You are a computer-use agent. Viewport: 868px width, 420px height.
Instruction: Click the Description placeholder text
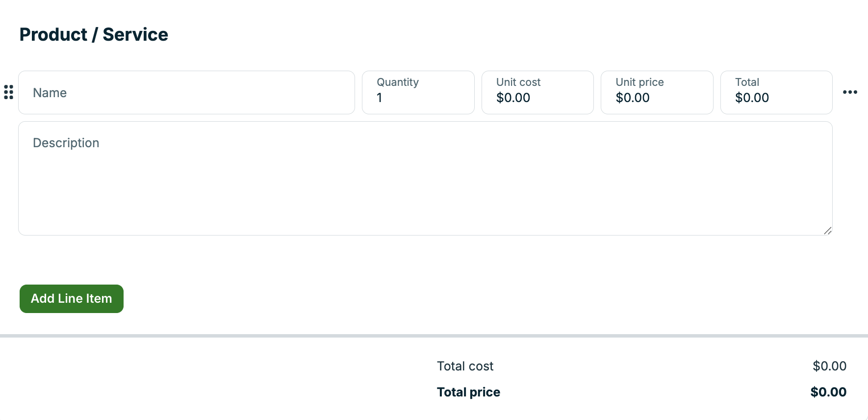pyautogui.click(x=66, y=143)
